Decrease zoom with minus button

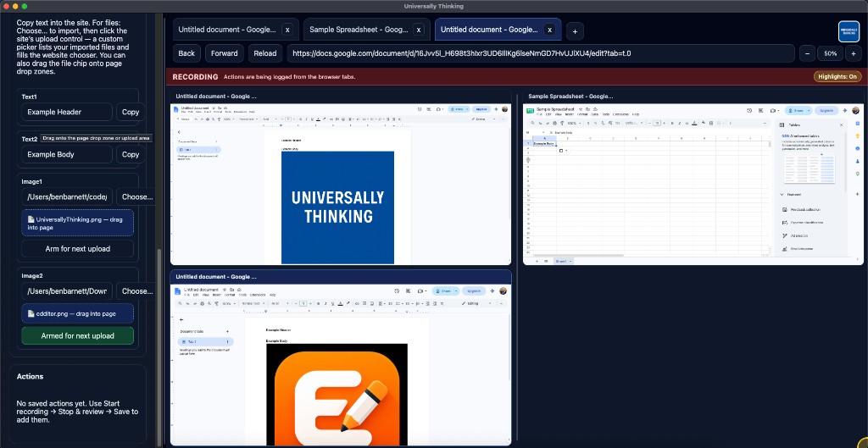pyautogui.click(x=807, y=53)
